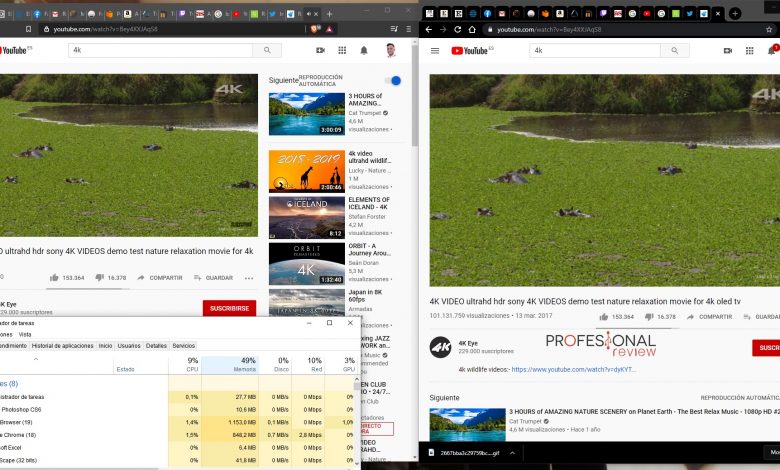Open more actions ellipsis below left video
The height and width of the screenshot is (470, 780).
click(249, 278)
